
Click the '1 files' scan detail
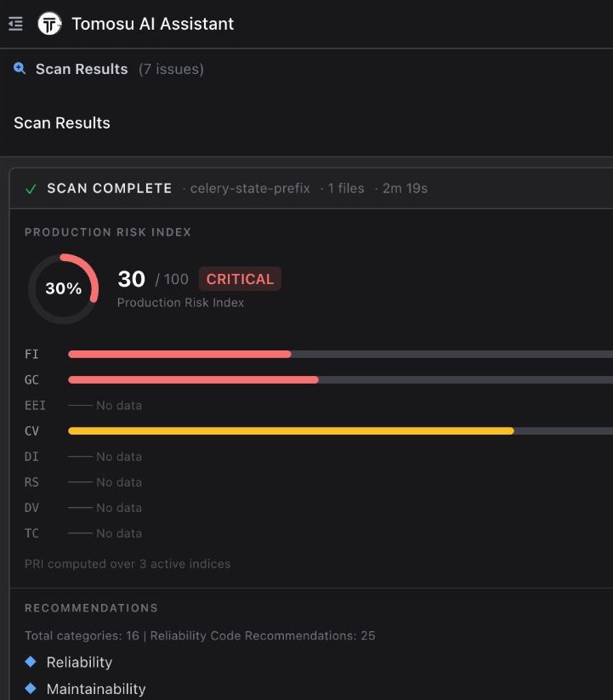click(x=346, y=188)
